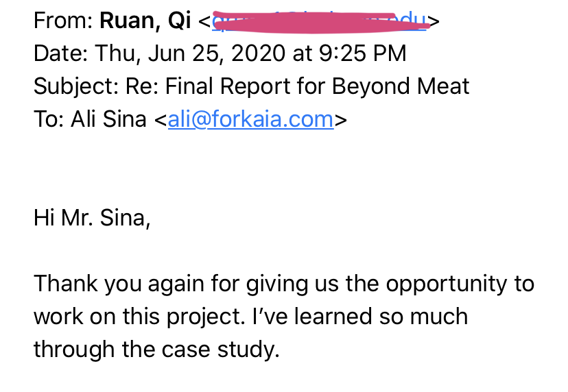568x392 pixels.
Task: Click the Subject: label in header
Action: pyautogui.click(x=75, y=86)
